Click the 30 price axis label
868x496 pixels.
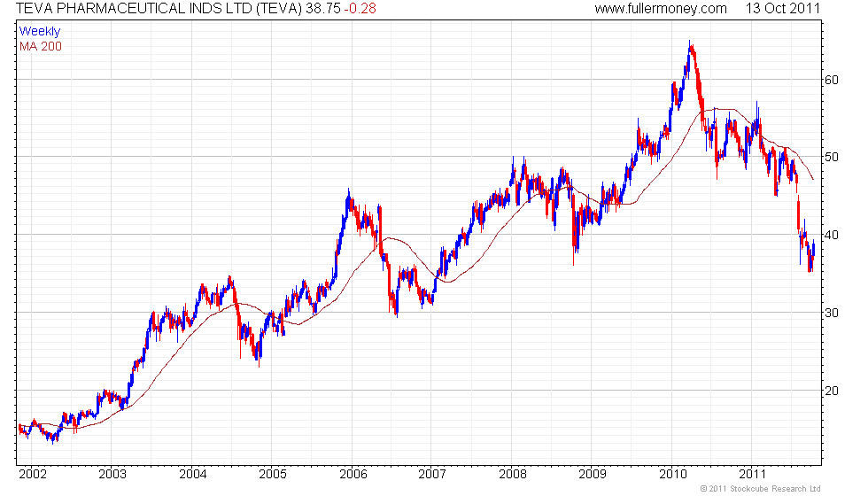click(x=832, y=313)
